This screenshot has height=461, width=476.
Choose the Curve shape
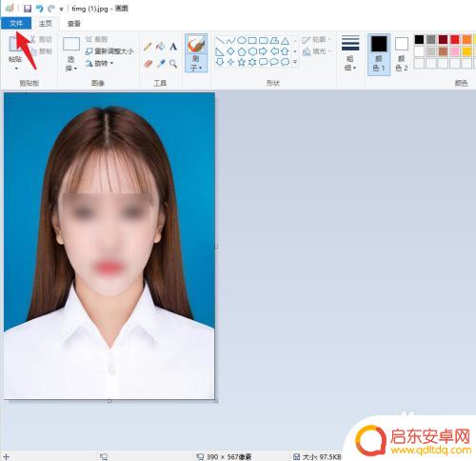[x=230, y=41]
